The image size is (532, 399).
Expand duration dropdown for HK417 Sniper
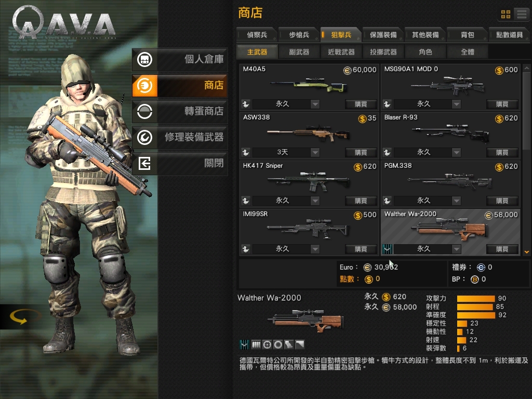point(315,201)
